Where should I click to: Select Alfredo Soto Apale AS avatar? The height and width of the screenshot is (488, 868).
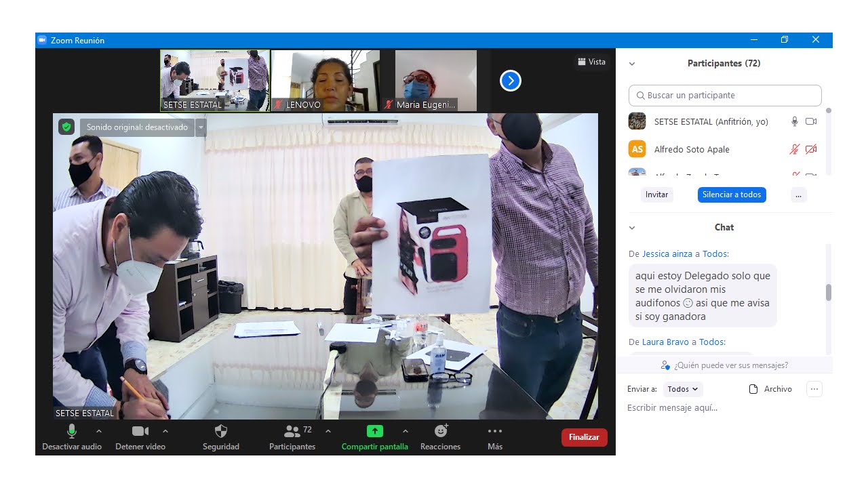click(x=637, y=149)
